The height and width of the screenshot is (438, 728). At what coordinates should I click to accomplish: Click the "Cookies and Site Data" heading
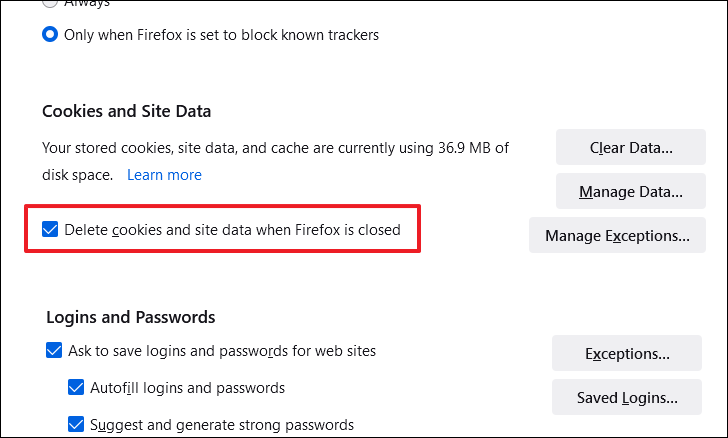pos(126,111)
